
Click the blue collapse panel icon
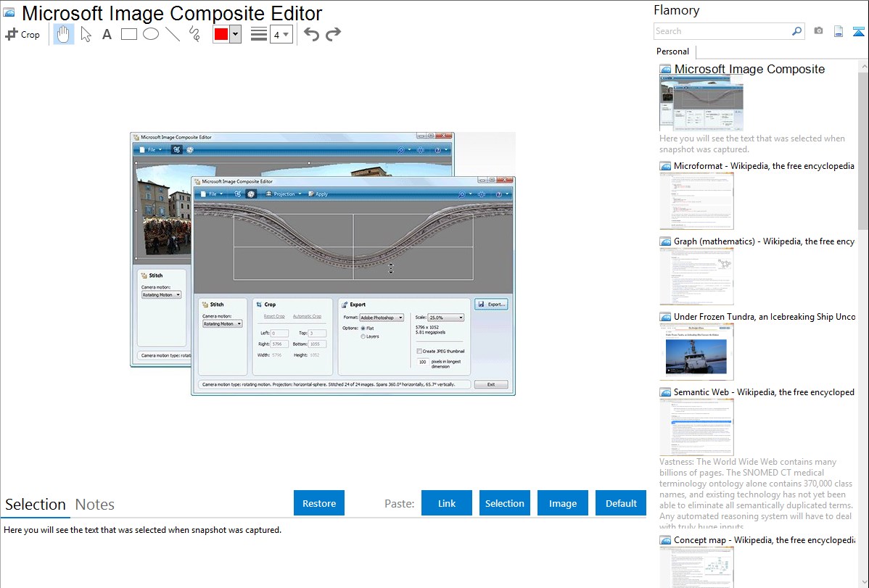pyautogui.click(x=858, y=31)
